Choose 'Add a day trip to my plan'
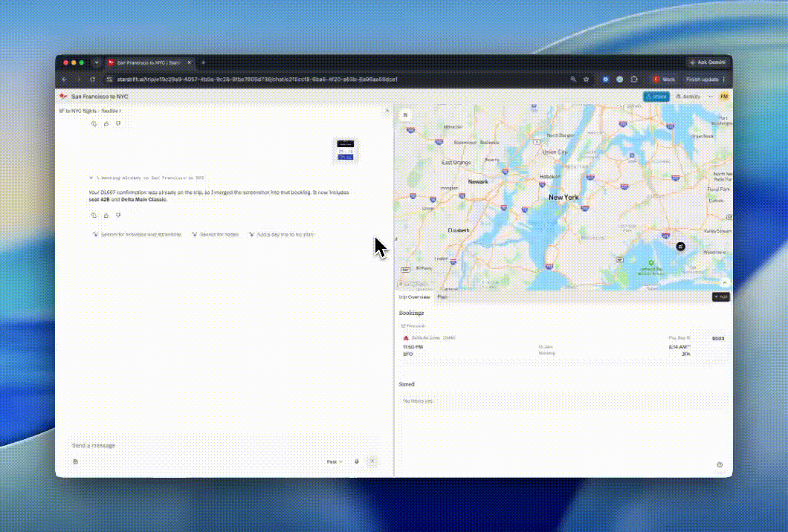The height and width of the screenshot is (532, 788). 282,235
